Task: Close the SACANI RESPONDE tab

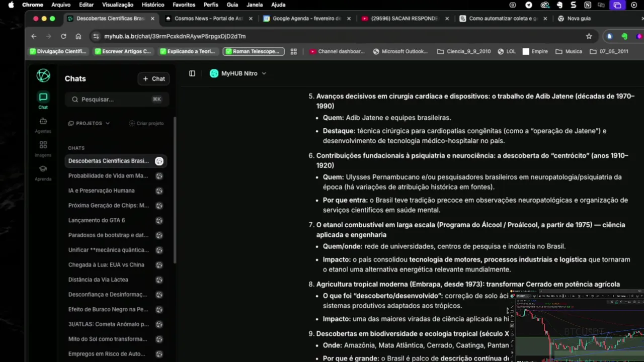Action: pyautogui.click(x=447, y=19)
